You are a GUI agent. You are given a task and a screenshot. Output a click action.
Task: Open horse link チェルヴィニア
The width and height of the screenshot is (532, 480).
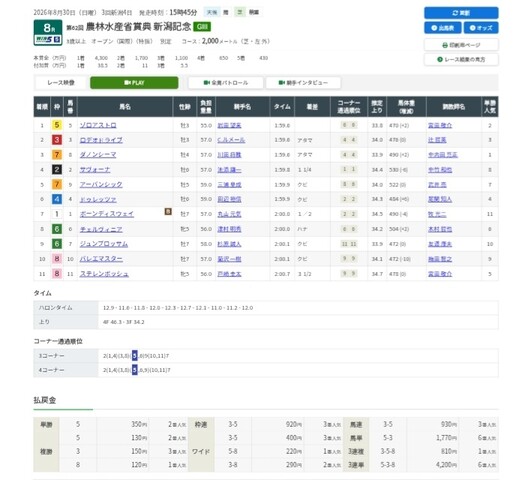[101, 229]
